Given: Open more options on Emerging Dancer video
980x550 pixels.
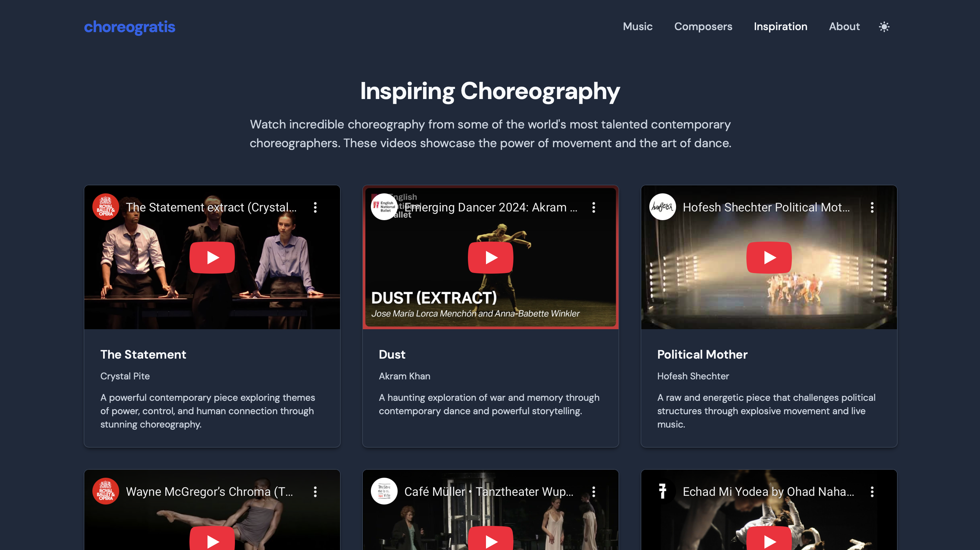Looking at the screenshot, I should (x=593, y=207).
